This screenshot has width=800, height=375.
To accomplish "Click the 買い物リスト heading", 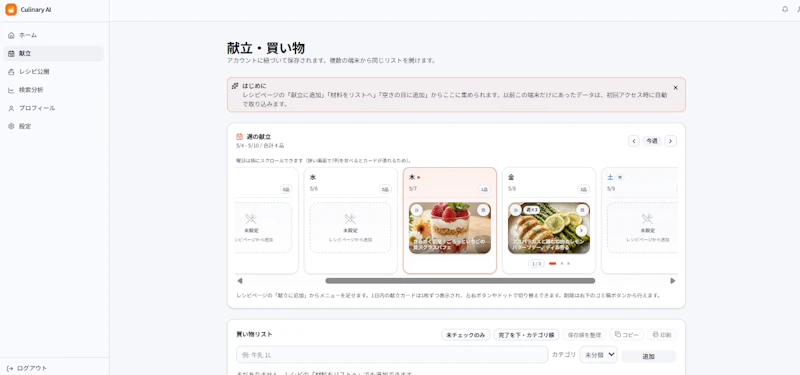I will click(254, 334).
